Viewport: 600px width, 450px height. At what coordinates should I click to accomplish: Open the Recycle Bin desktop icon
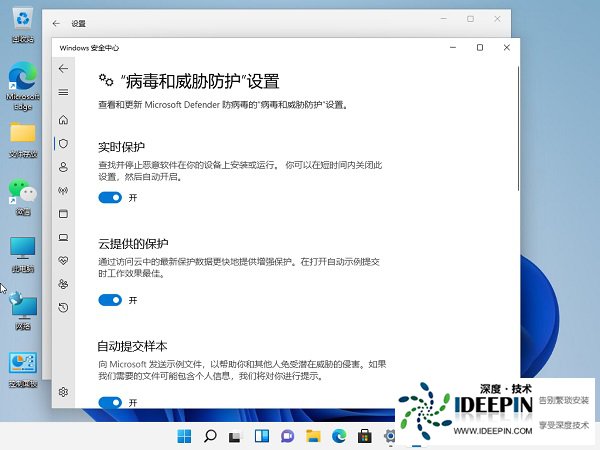tap(23, 24)
